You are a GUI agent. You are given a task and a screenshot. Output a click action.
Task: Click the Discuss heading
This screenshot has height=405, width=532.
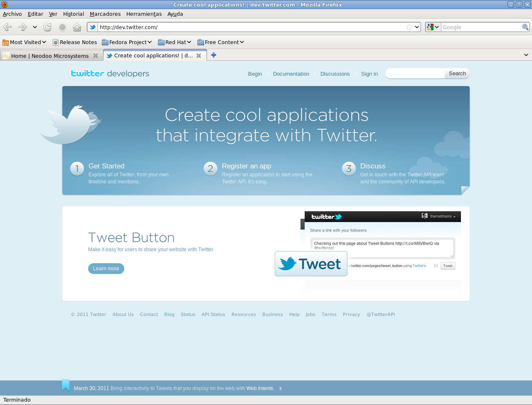tap(373, 166)
